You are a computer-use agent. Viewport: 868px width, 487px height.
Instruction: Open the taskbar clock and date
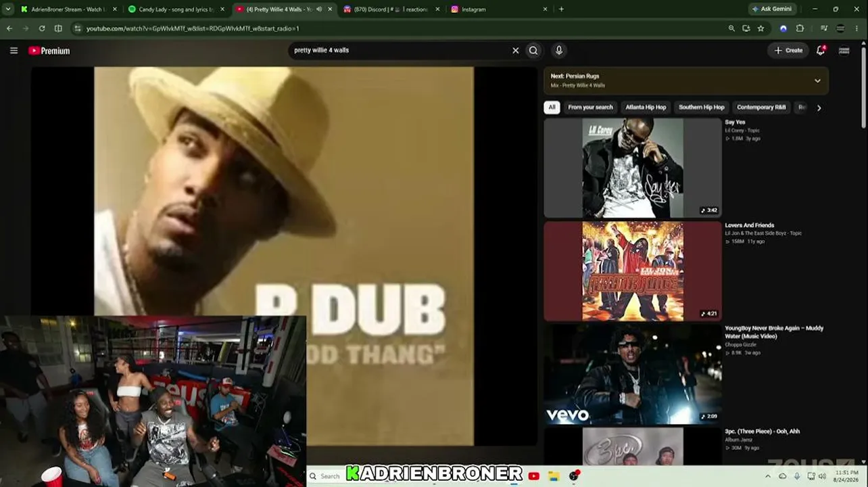coord(846,476)
